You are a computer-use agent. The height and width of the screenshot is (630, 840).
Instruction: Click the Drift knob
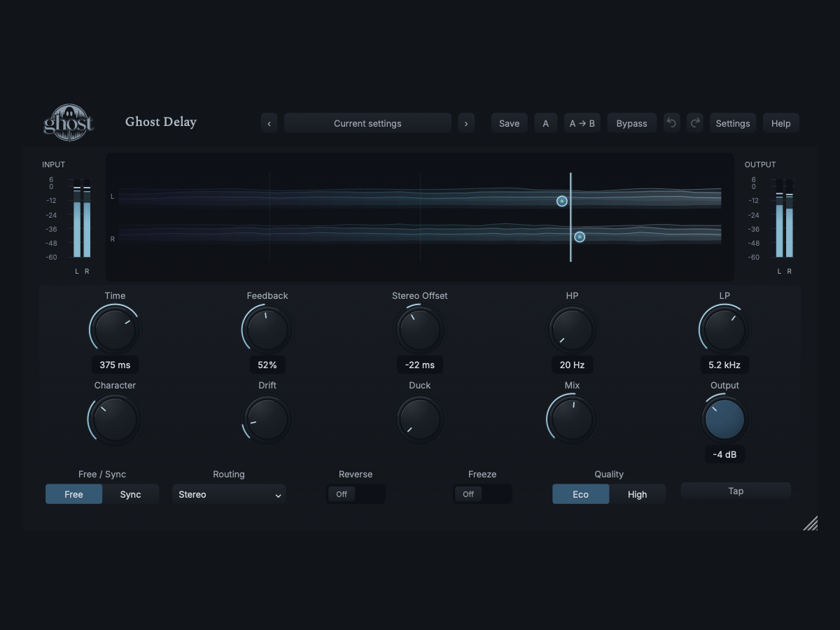[267, 419]
